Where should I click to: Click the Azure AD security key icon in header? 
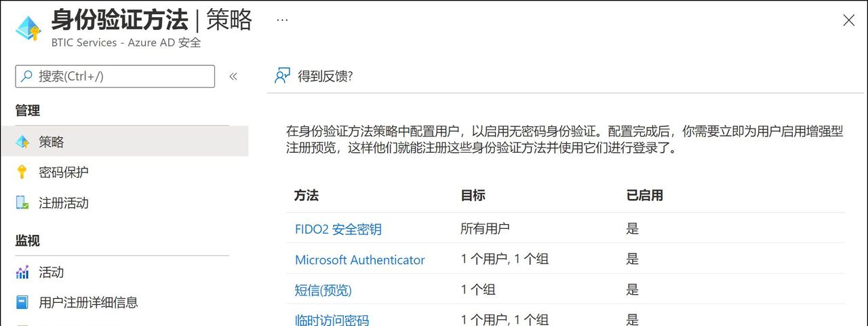[x=28, y=27]
